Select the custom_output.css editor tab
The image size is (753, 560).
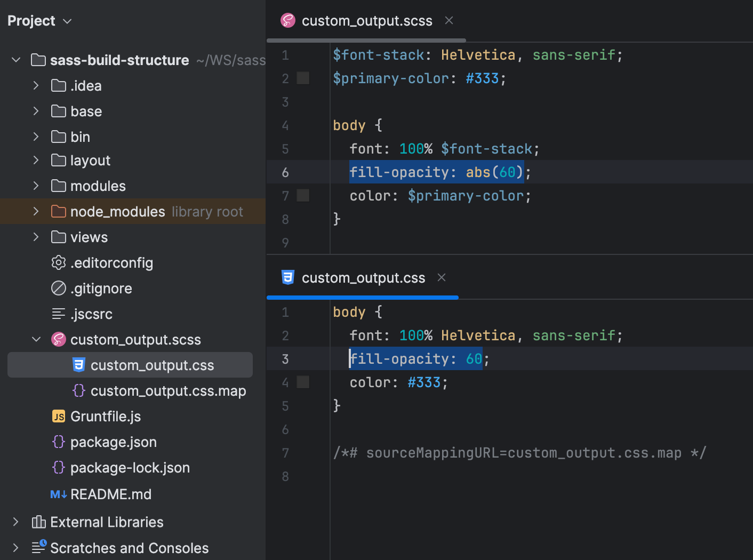click(363, 277)
